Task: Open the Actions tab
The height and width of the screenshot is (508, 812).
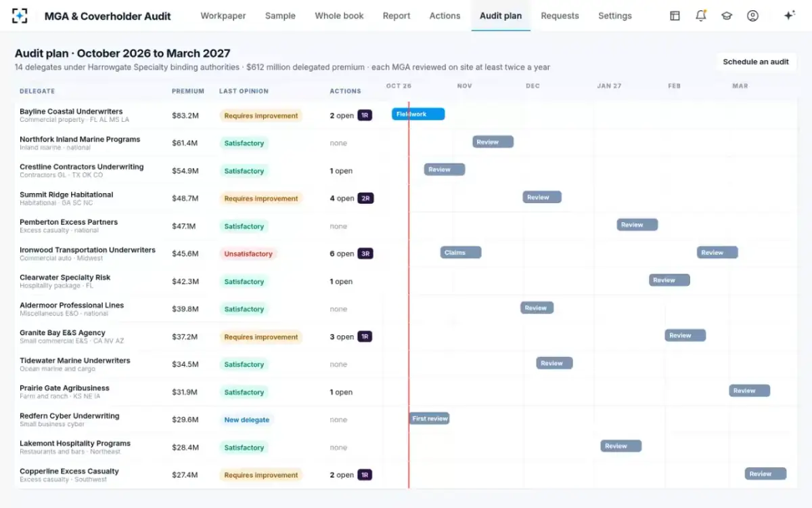Action: coord(445,16)
